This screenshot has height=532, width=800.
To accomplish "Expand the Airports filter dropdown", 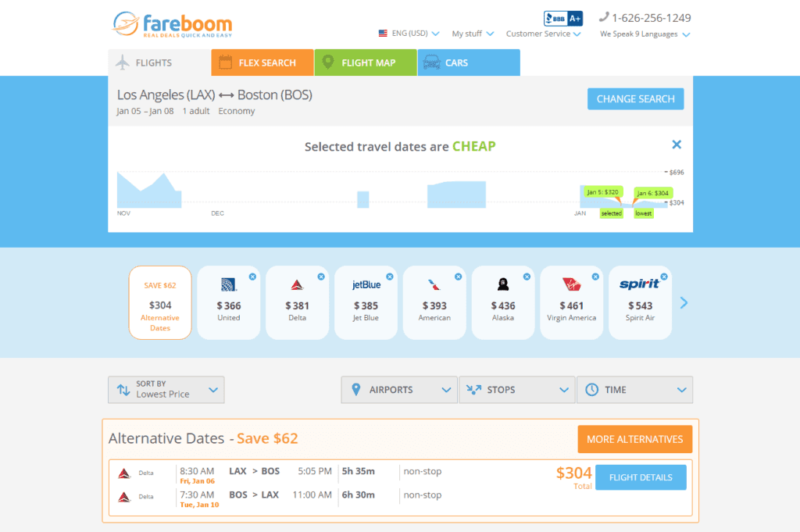I will coord(399,390).
